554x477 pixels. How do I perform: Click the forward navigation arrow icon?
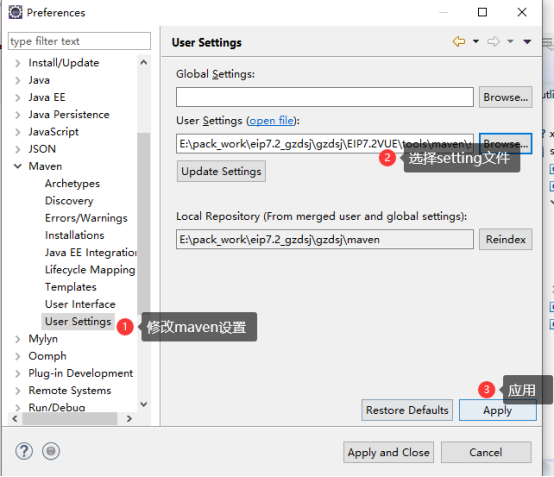pyautogui.click(x=493, y=42)
